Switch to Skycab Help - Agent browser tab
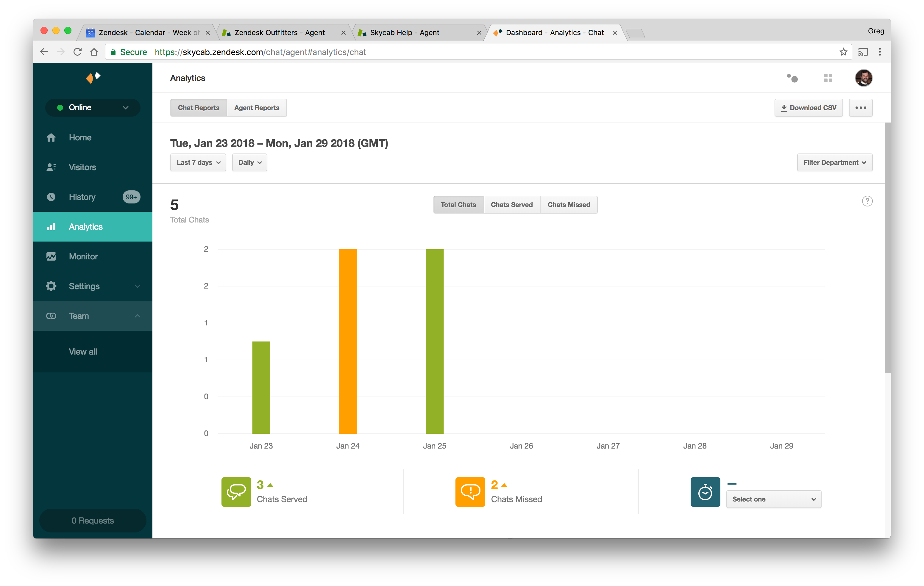The width and height of the screenshot is (924, 586). (405, 33)
